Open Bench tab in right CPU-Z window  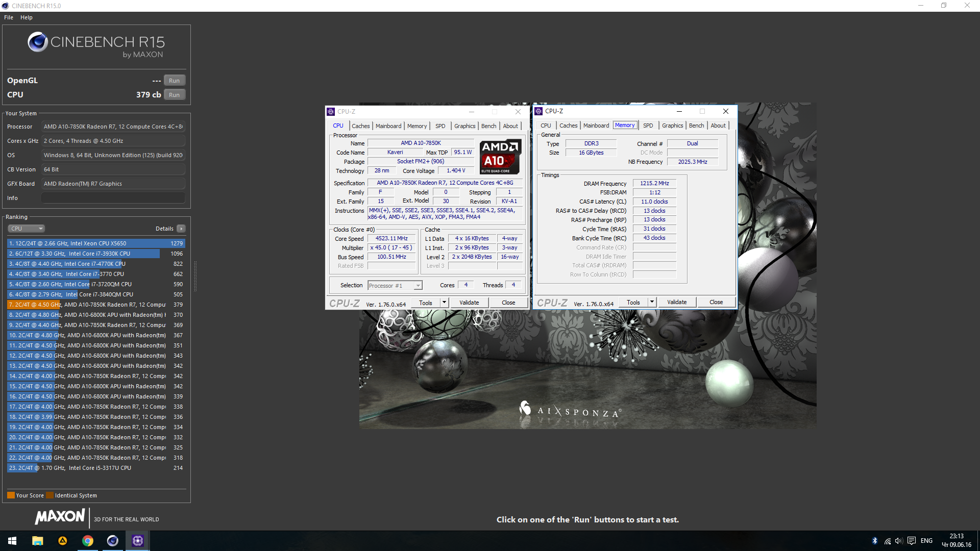pyautogui.click(x=696, y=126)
